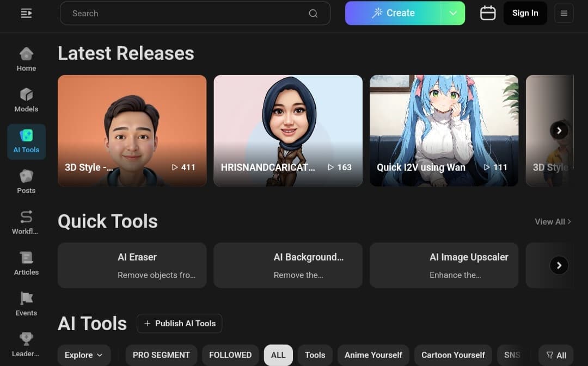Viewport: 588px width, 366px height.
Task: Open the Home section from the sidebar
Action: [x=26, y=57]
